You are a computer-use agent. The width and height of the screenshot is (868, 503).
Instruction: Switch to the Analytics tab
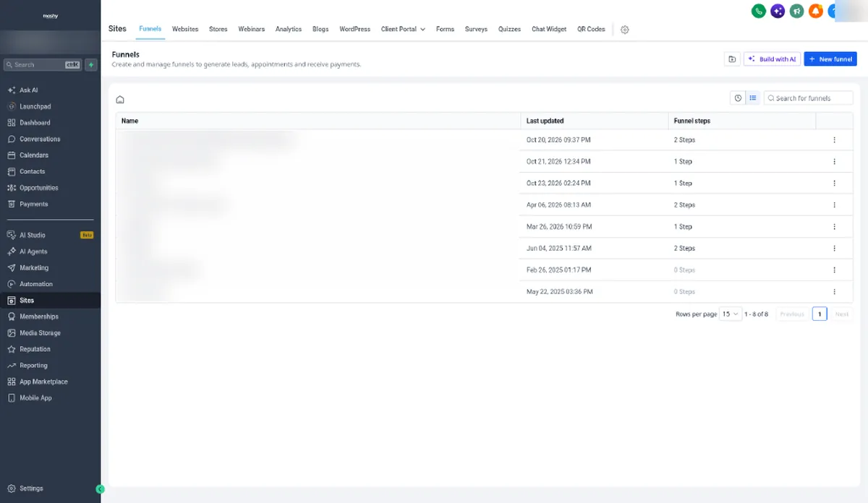[289, 29]
